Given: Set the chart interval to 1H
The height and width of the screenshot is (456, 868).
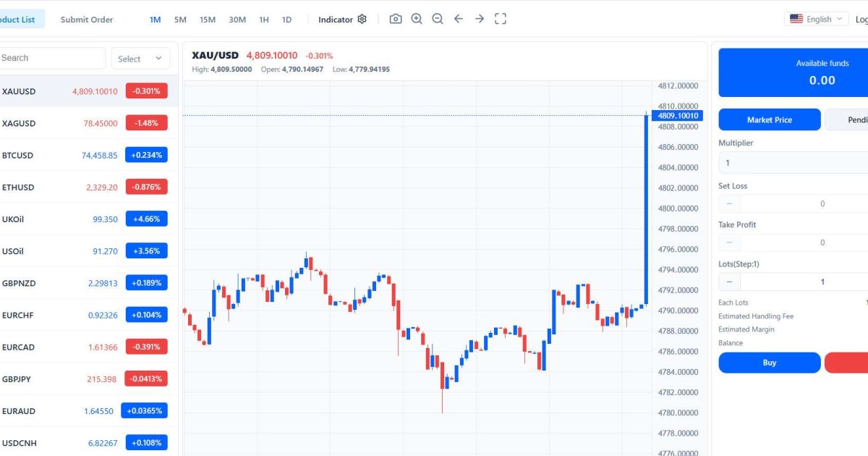Looking at the screenshot, I should click(x=264, y=20).
